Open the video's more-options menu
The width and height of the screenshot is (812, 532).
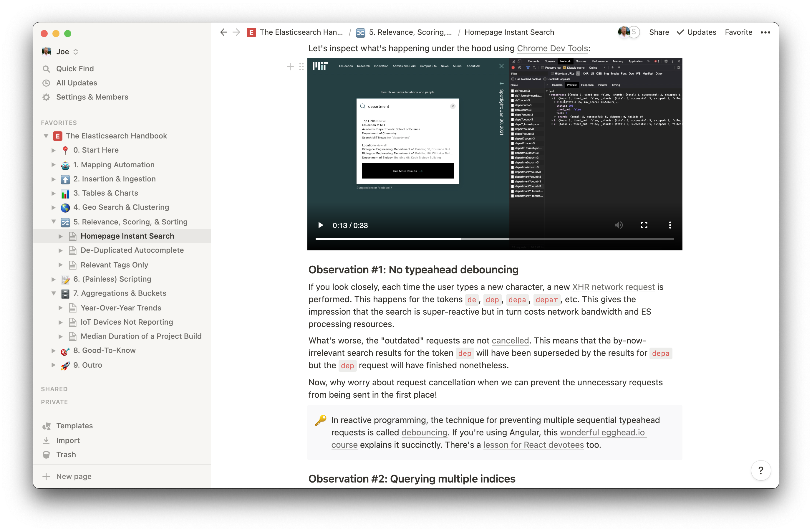(670, 225)
